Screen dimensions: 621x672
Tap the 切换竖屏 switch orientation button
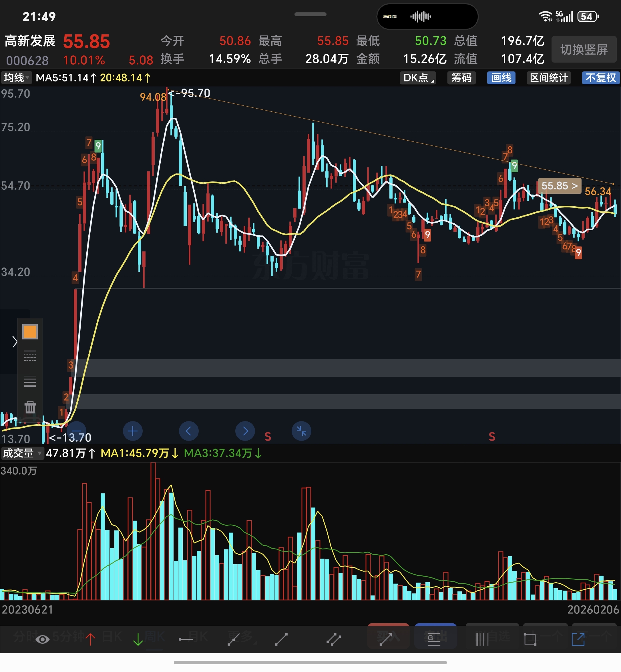pos(584,49)
